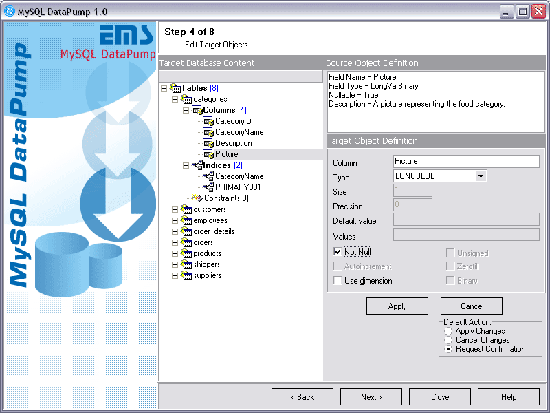This screenshot has width=550, height=413.
Task: Click the CategoryName column icon under Columns
Action: (x=208, y=132)
